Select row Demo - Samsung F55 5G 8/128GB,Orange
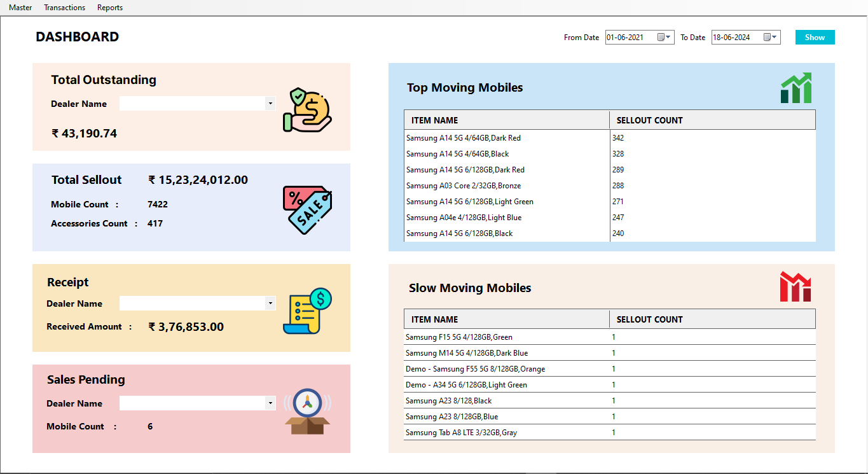Screen dimensions: 868x474 click(610, 369)
